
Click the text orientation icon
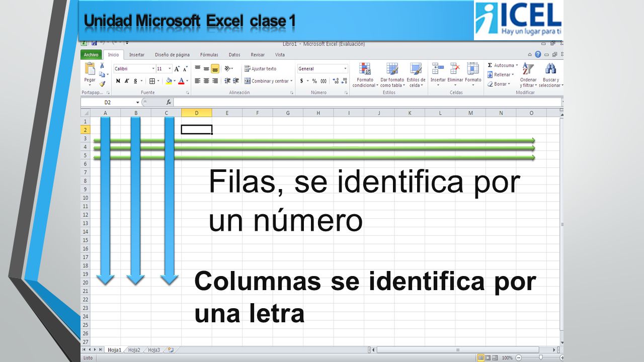(x=227, y=68)
